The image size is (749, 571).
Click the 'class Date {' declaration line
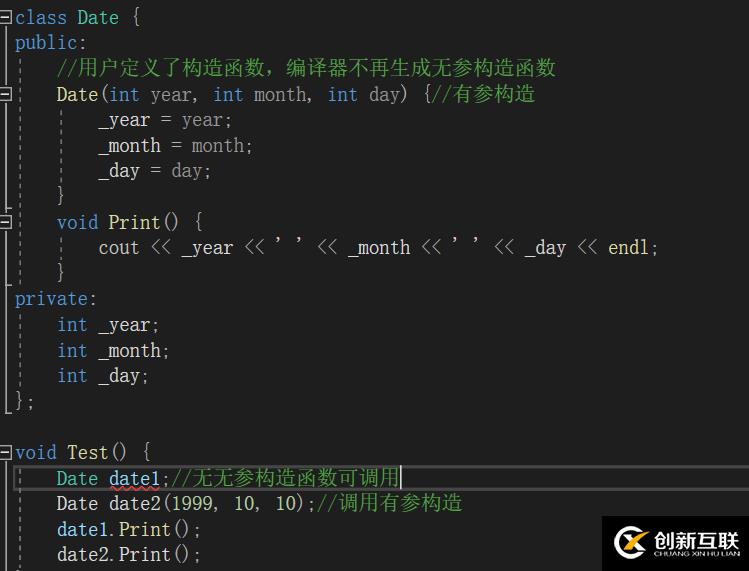78,18
